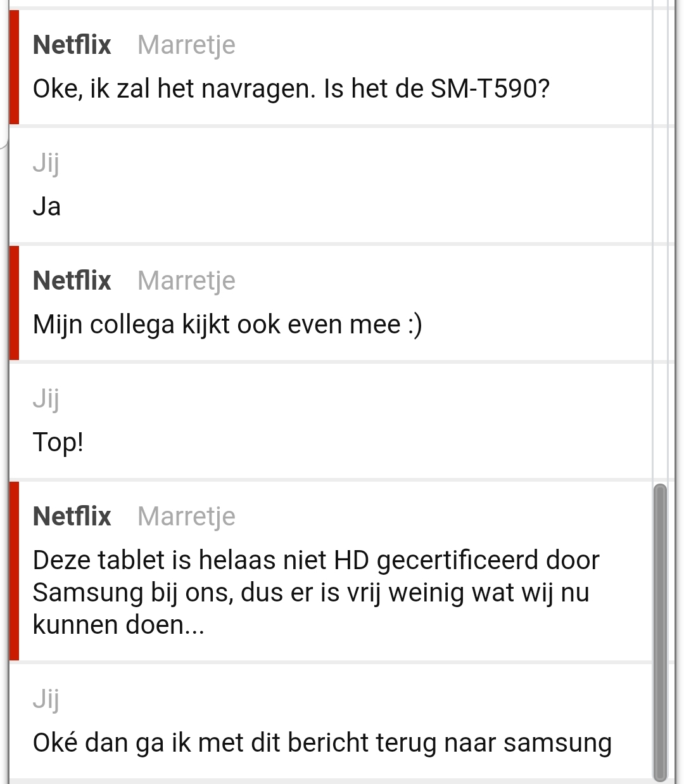This screenshot has width=684, height=784.
Task: Click the "terug naar samsung" reply message
Action: click(x=322, y=743)
